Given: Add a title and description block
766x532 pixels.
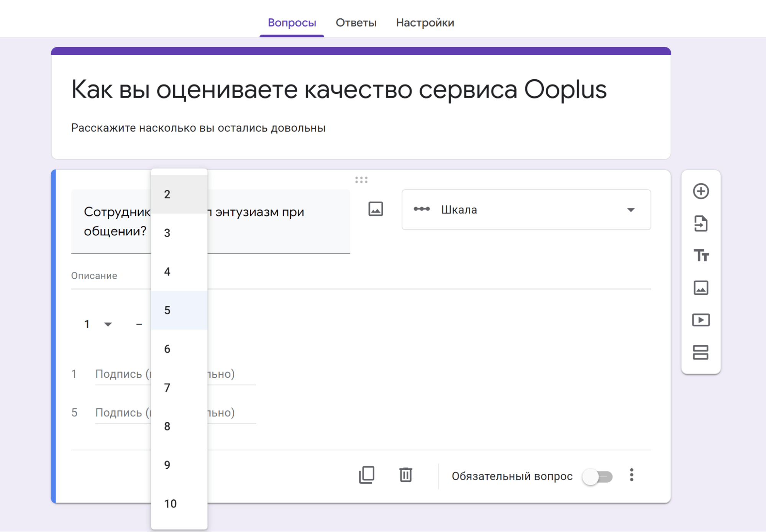Looking at the screenshot, I should click(700, 255).
